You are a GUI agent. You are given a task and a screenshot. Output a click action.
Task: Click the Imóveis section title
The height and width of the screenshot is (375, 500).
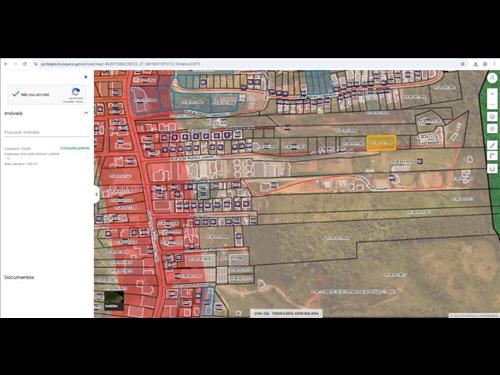tap(13, 113)
